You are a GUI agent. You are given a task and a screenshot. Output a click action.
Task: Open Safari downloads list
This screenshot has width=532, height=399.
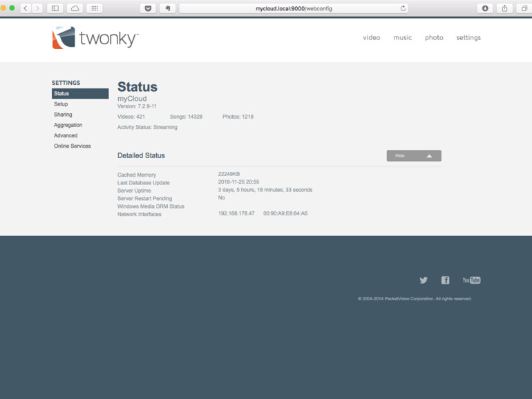tap(485, 8)
